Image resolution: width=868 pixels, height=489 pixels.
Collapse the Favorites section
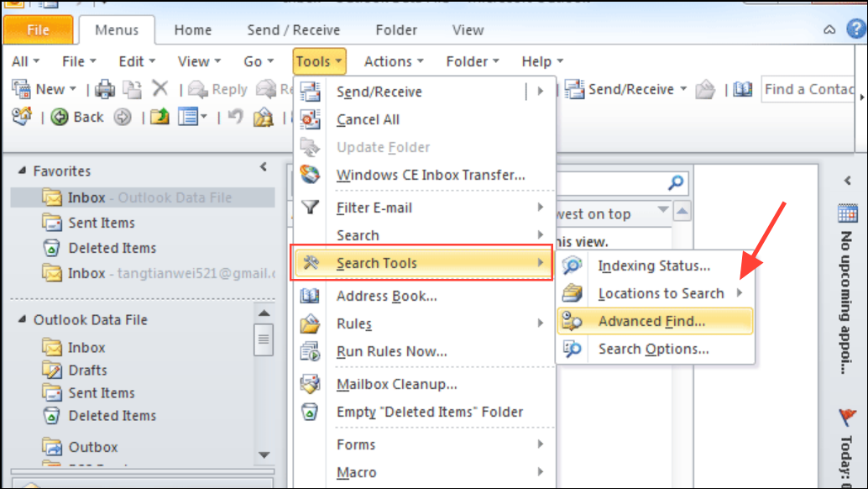click(22, 171)
